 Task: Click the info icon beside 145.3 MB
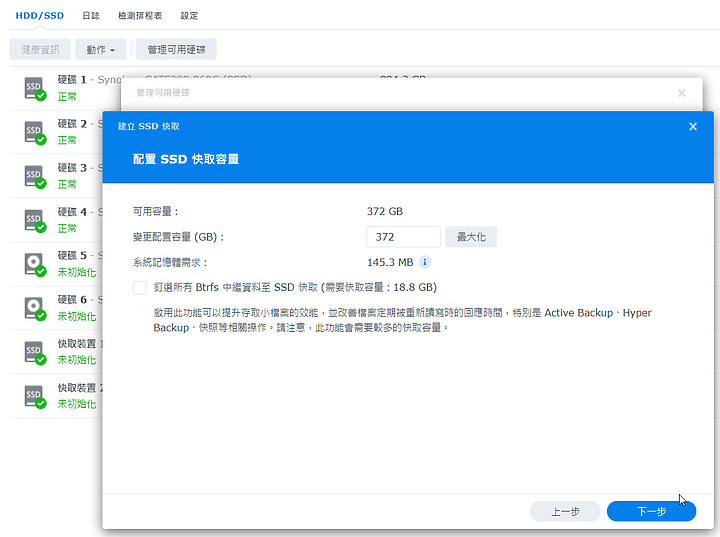tap(425, 262)
